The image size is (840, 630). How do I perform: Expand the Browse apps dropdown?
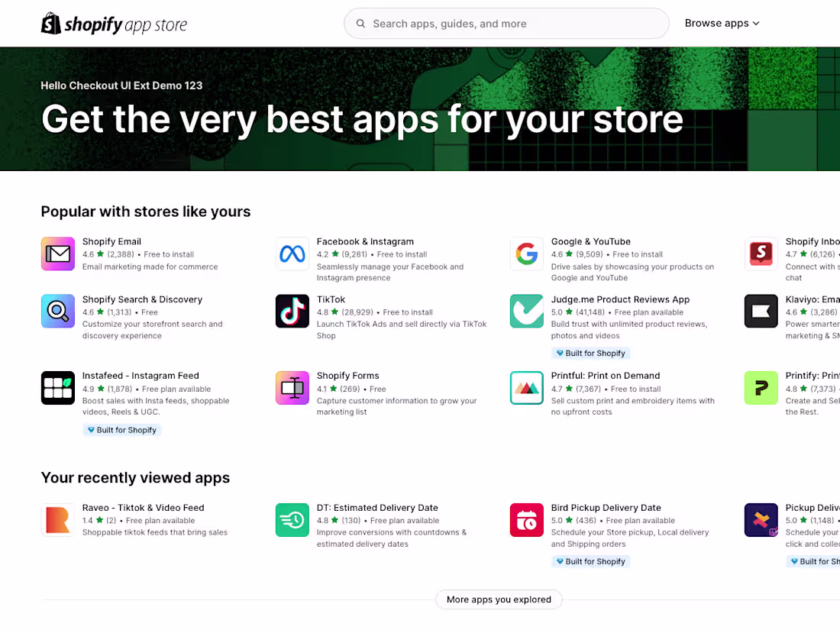coord(721,23)
